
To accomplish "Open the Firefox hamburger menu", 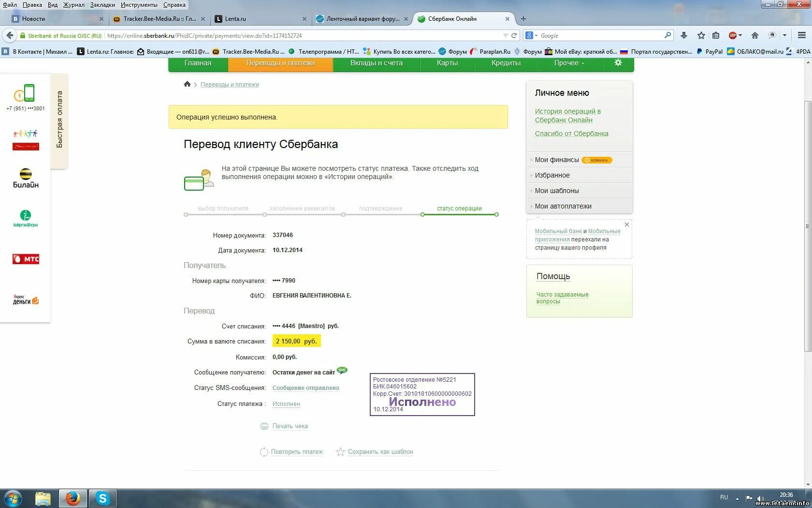I will pos(802,35).
